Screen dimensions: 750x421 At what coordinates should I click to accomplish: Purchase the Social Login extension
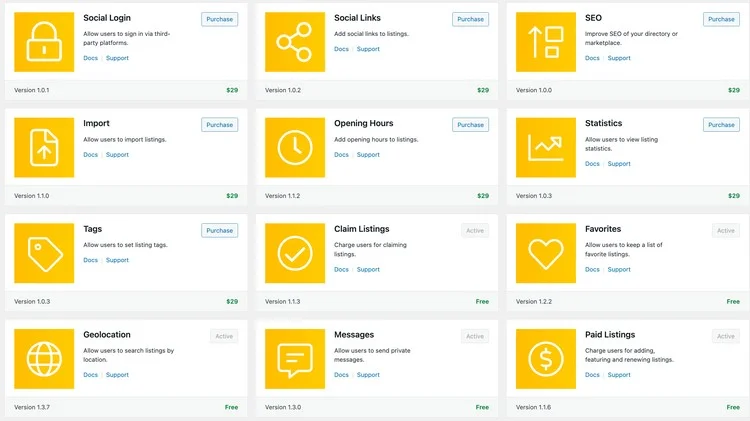coord(219,19)
